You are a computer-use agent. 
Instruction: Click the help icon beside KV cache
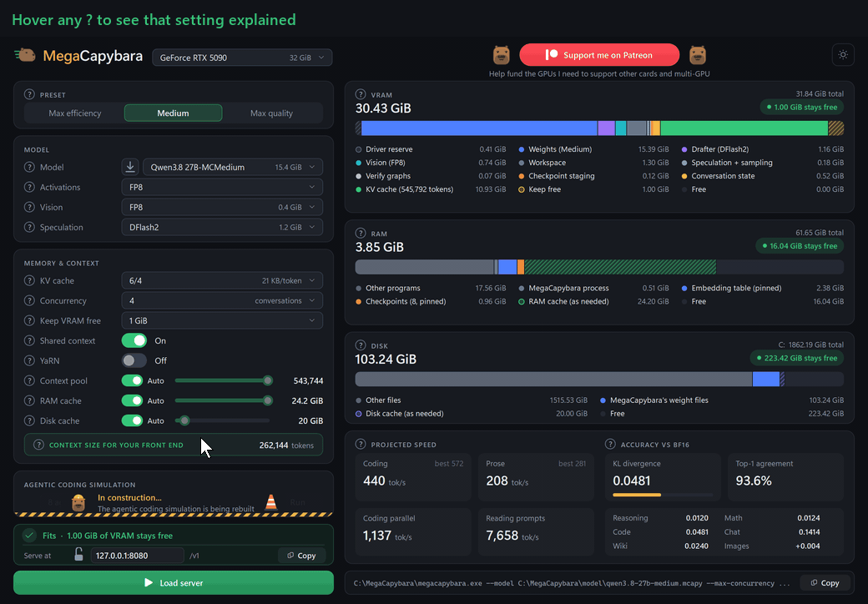click(29, 280)
